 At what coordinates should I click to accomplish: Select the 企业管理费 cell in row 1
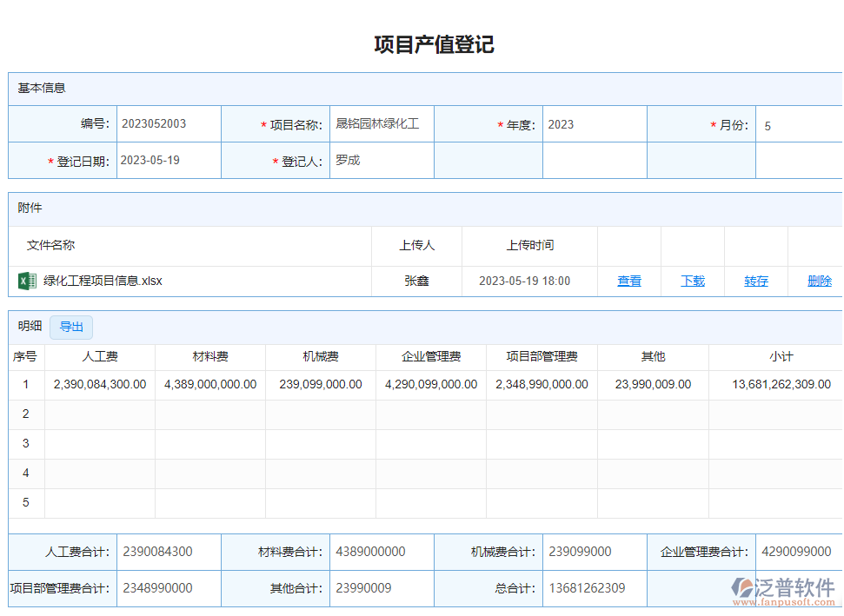point(431,384)
